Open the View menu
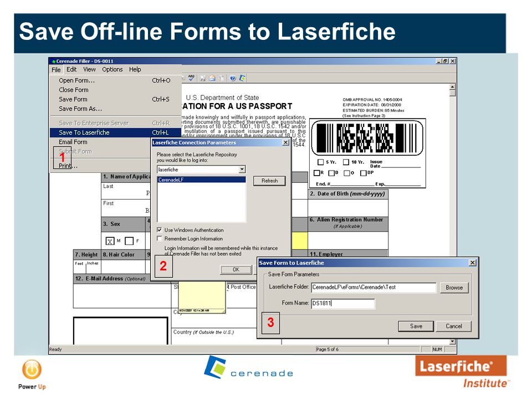Screen dimensions: 532x399 [89, 69]
